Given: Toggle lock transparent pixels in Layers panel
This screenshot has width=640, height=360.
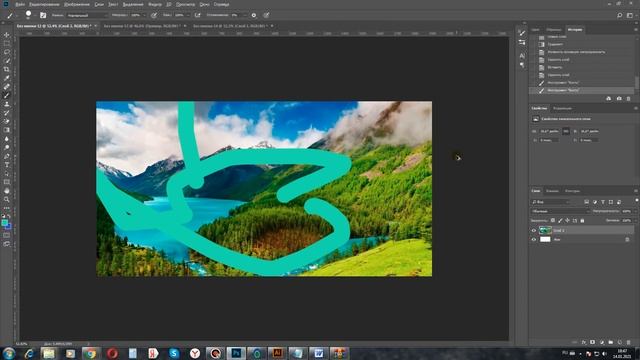Looking at the screenshot, I should click(x=553, y=220).
